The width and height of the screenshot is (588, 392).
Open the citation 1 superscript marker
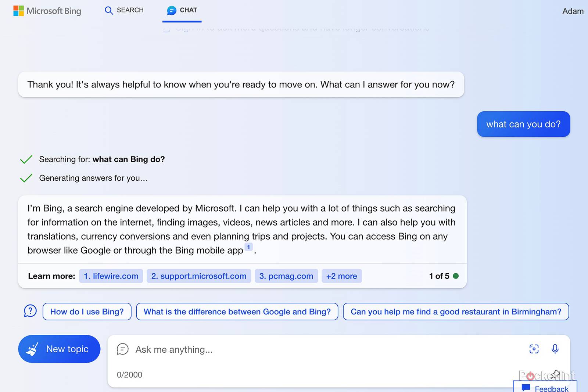(x=248, y=247)
